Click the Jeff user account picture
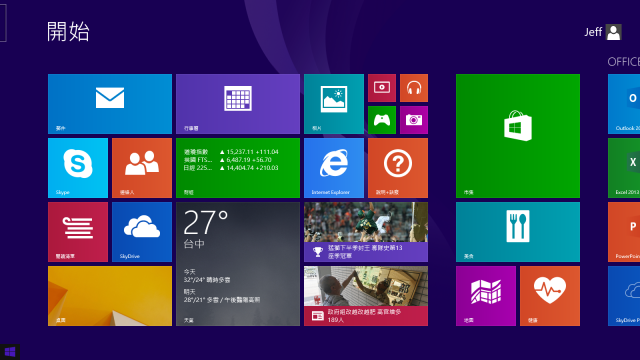The width and height of the screenshot is (640, 360). [613, 32]
